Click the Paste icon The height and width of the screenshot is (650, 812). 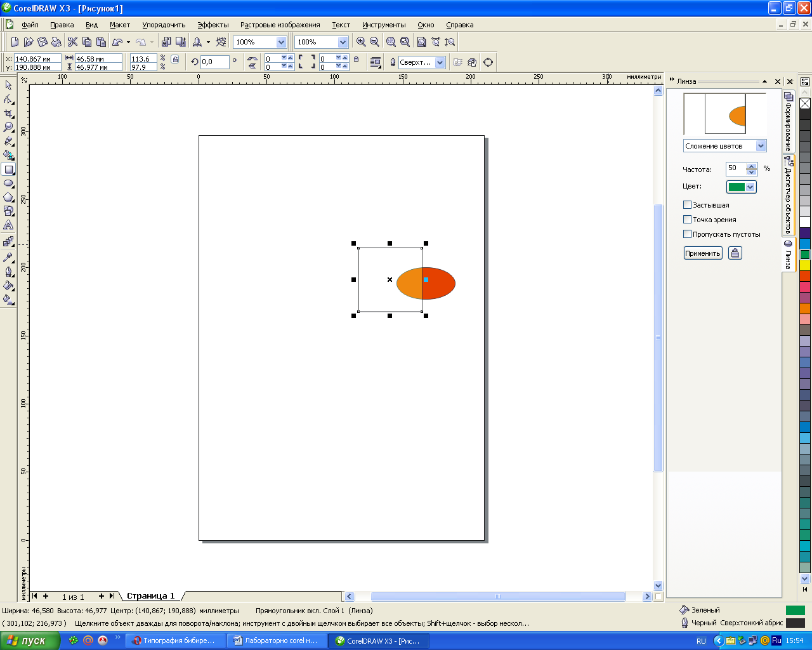click(x=101, y=42)
